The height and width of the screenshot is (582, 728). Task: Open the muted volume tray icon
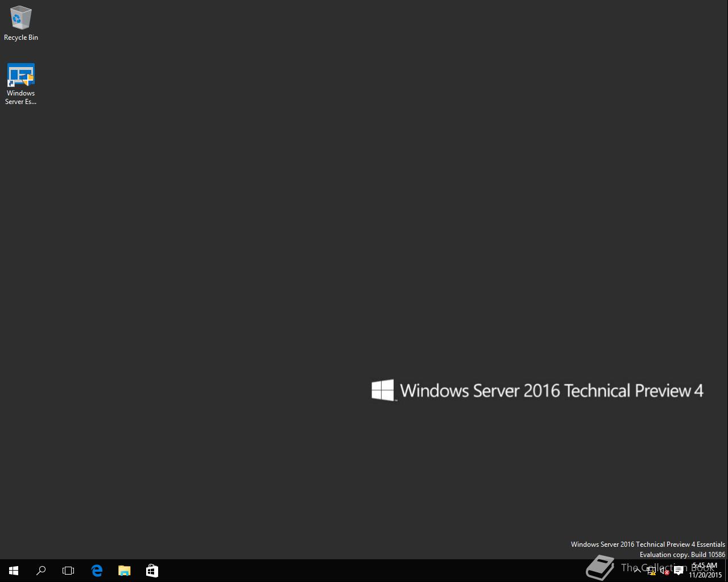664,571
